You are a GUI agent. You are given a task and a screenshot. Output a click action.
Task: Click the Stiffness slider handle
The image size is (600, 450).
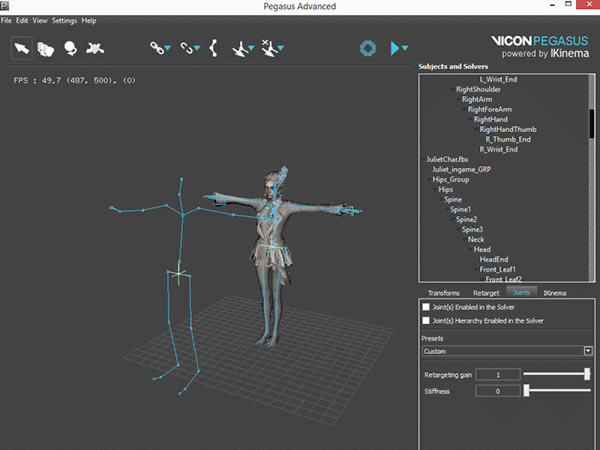pyautogui.click(x=527, y=391)
